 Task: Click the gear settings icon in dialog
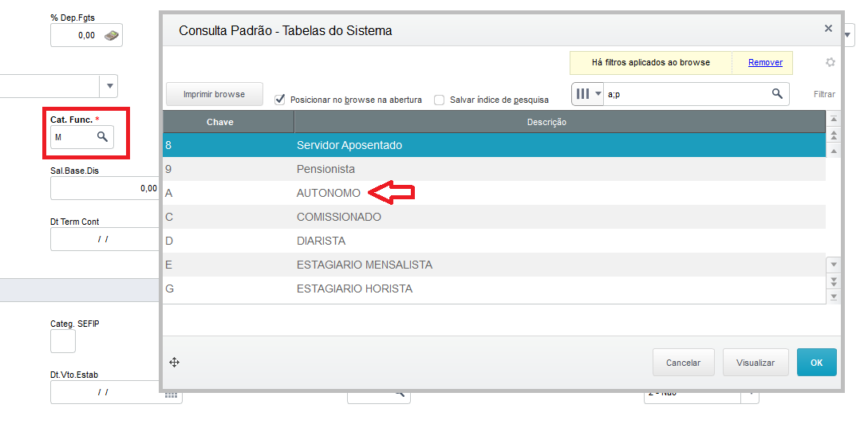click(830, 62)
